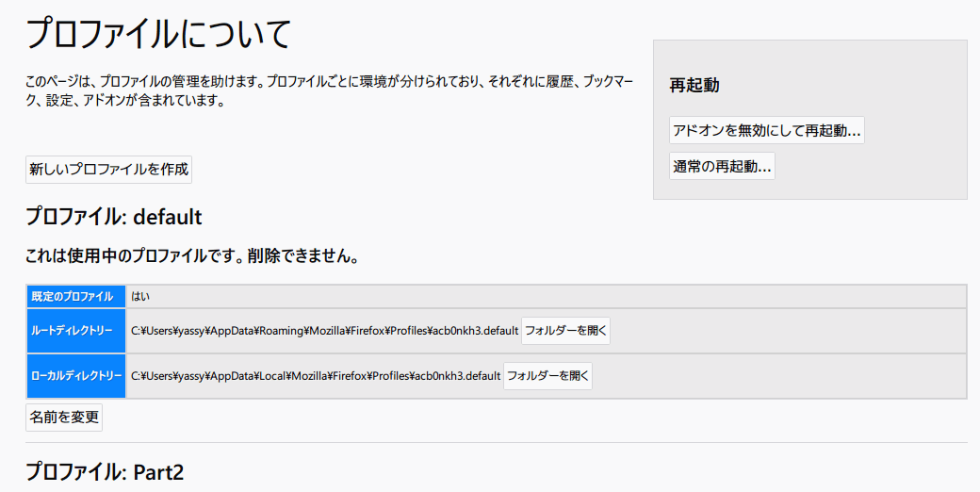Image resolution: width=980 pixels, height=492 pixels.
Task: Click the Local profile path text
Action: click(316, 376)
